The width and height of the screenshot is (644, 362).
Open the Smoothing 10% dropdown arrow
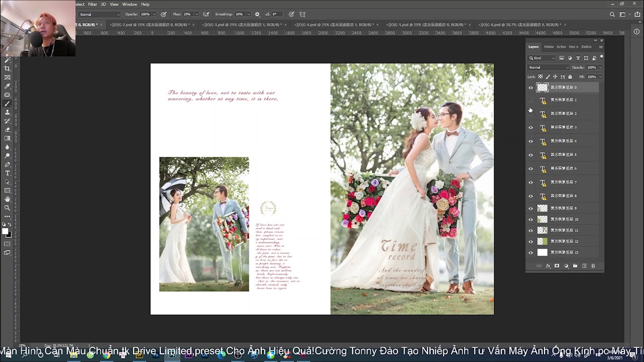point(249,15)
